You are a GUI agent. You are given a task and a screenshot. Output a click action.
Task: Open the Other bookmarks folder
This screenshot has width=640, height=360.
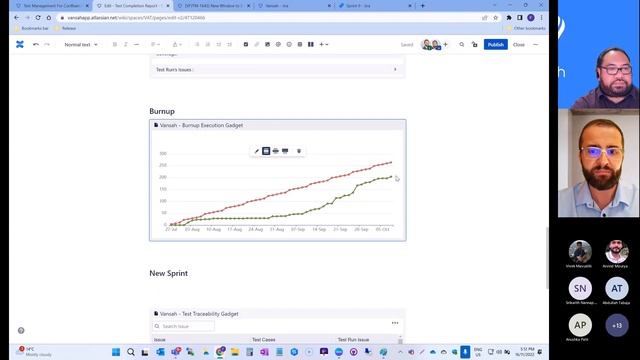point(526,29)
